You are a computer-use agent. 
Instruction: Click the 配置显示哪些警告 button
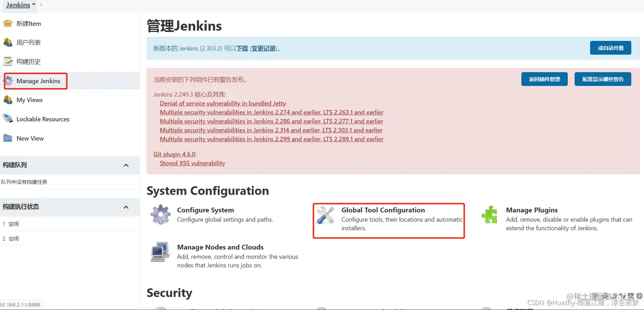(x=603, y=79)
